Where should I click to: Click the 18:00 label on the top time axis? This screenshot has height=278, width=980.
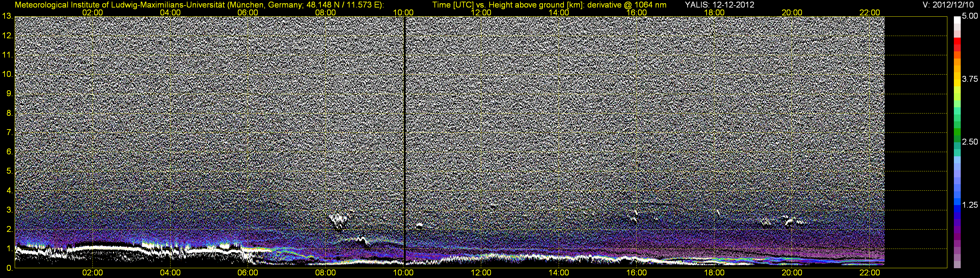pyautogui.click(x=714, y=12)
